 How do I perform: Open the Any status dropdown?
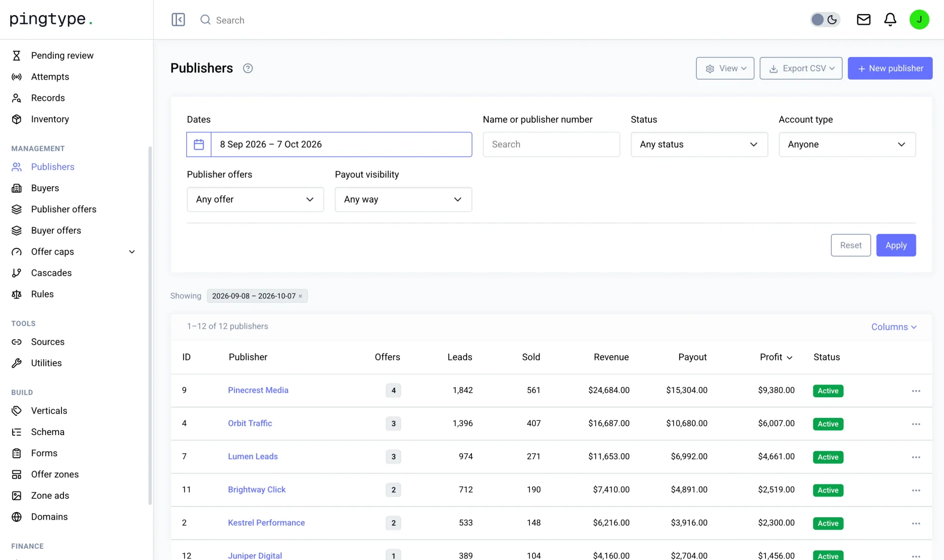pyautogui.click(x=699, y=145)
